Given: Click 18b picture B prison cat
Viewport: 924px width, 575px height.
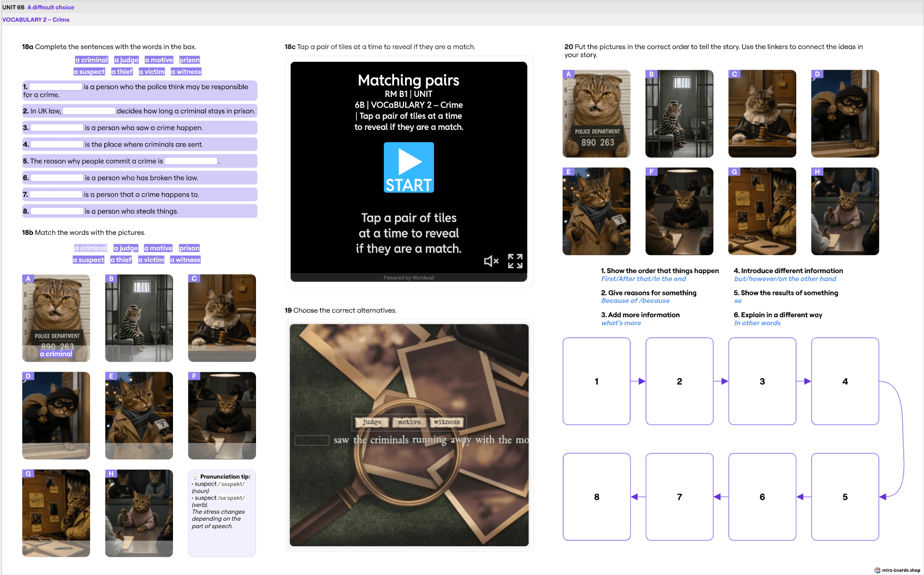Looking at the screenshot, I should pyautogui.click(x=139, y=318).
